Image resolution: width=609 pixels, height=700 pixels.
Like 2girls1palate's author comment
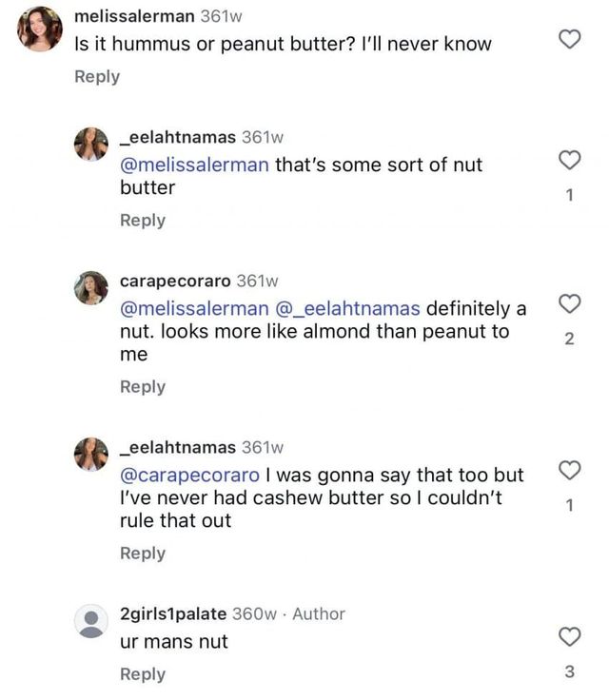[569, 636]
